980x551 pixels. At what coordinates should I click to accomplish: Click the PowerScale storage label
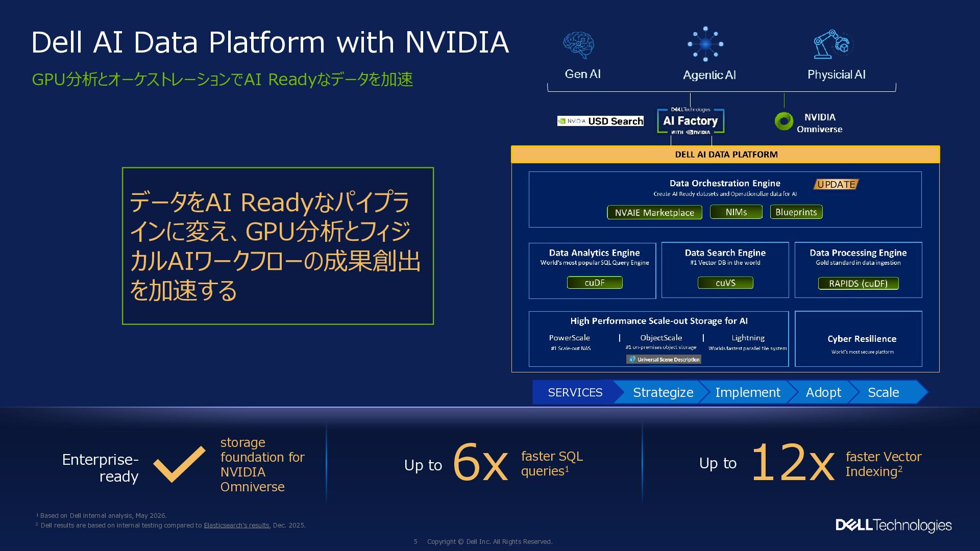[x=569, y=338]
